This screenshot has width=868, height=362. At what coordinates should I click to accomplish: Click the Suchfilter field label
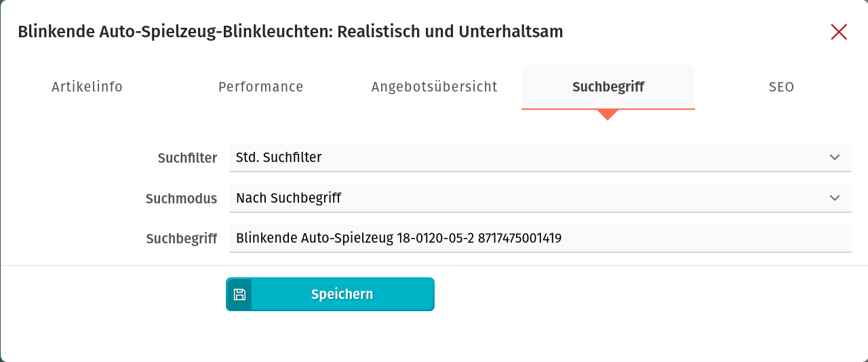tap(187, 158)
